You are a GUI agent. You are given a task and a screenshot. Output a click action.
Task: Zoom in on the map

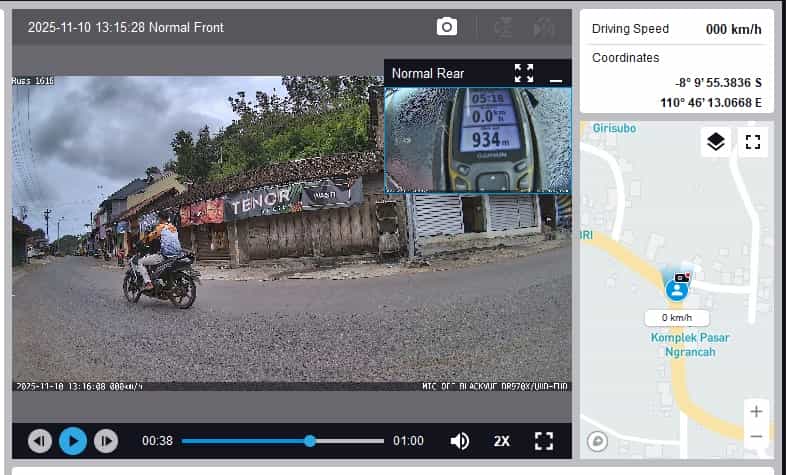pos(756,412)
